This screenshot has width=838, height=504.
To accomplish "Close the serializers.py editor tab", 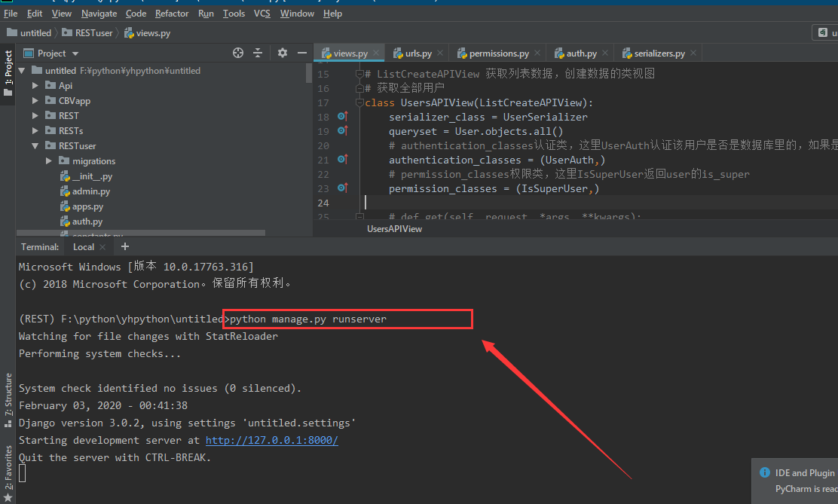I will (693, 53).
